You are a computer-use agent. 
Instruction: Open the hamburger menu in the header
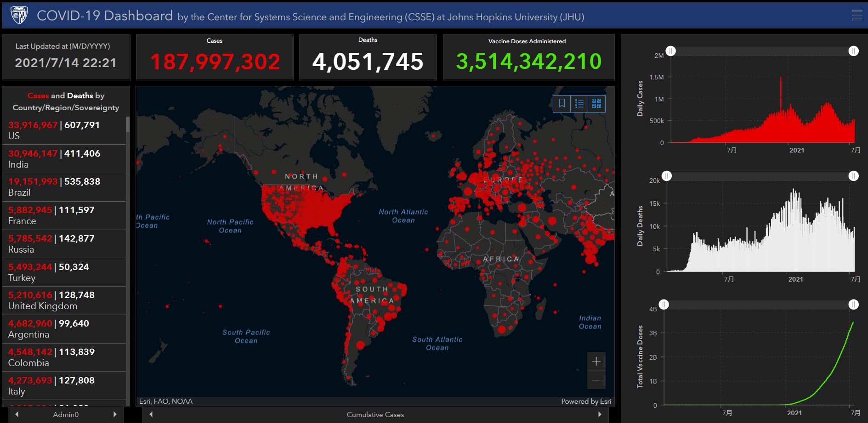(857, 15)
